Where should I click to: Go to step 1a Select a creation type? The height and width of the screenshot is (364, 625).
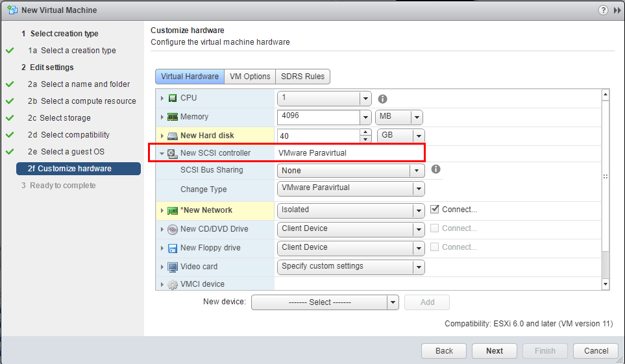(x=72, y=51)
